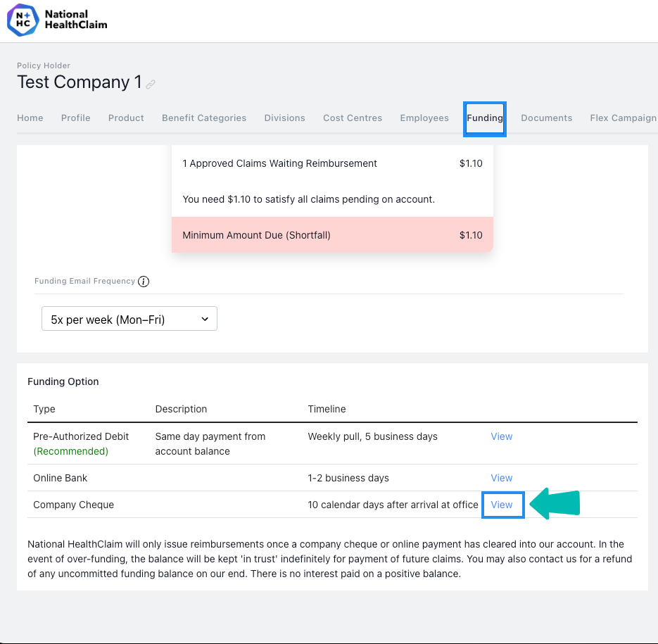Click the chevron arrow in frequency selector

205,319
